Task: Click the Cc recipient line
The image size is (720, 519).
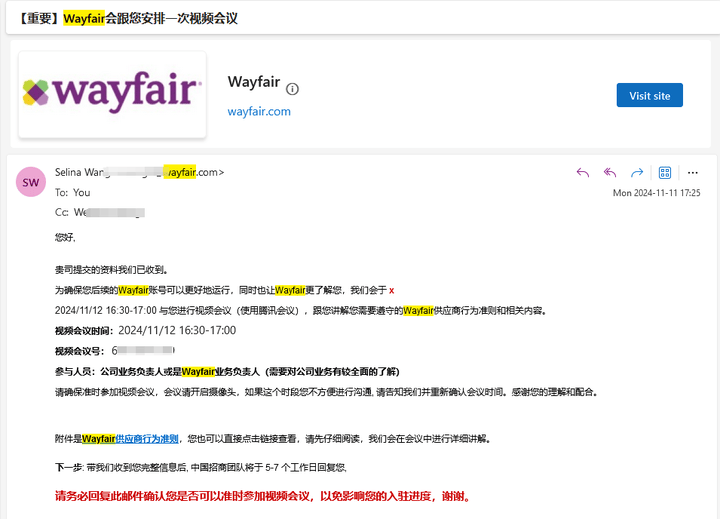Action: click(x=100, y=212)
